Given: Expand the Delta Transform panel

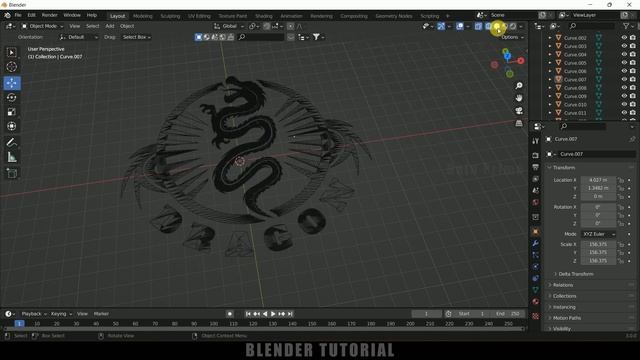Looking at the screenshot, I should click(576, 274).
